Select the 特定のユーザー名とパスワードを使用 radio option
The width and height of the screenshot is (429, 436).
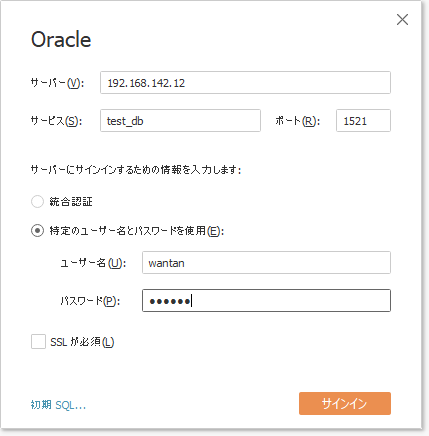coord(37,230)
